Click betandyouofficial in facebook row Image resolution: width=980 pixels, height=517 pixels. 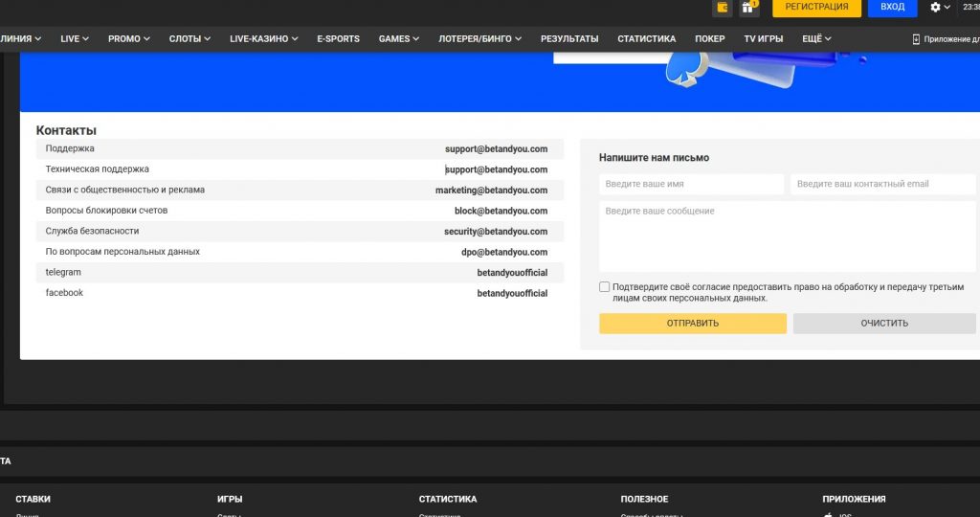(x=513, y=293)
